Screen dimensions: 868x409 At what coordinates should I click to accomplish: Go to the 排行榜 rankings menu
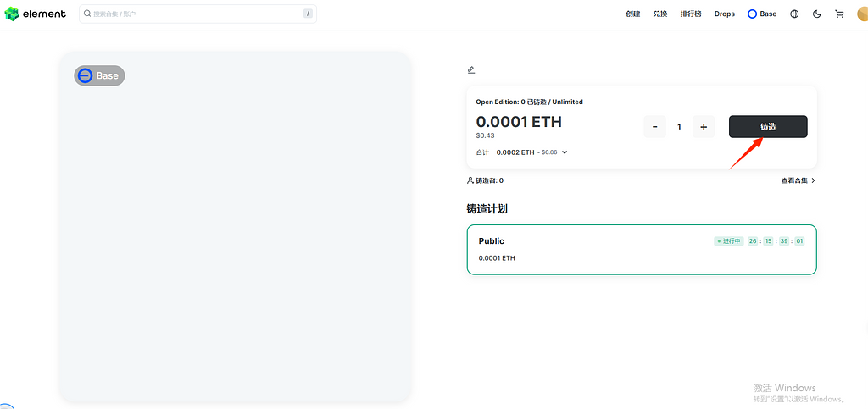pos(691,14)
